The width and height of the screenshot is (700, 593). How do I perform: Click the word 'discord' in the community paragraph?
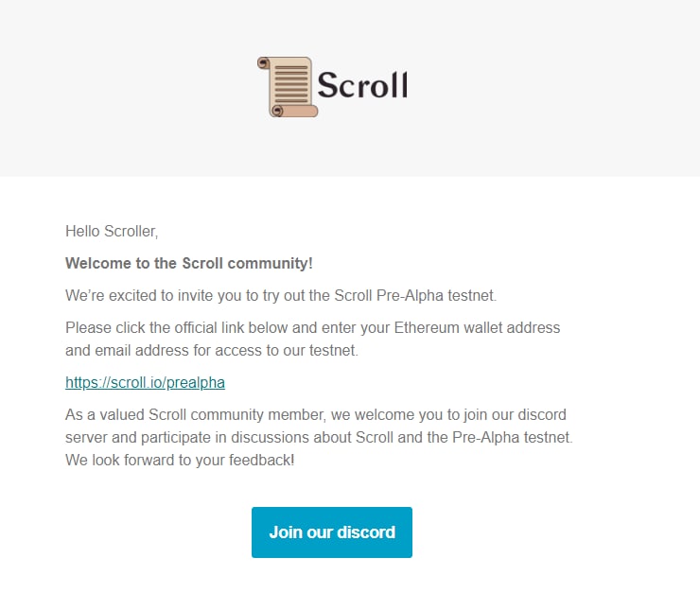click(542, 414)
